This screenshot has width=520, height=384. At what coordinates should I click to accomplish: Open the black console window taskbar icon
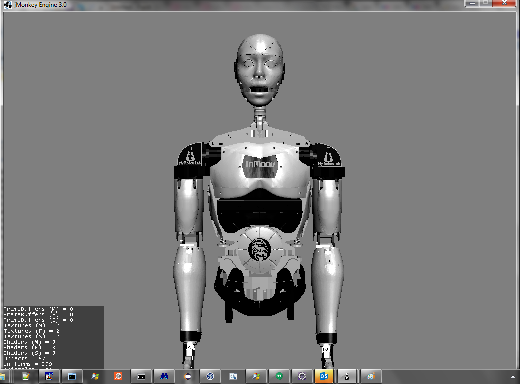(x=141, y=376)
